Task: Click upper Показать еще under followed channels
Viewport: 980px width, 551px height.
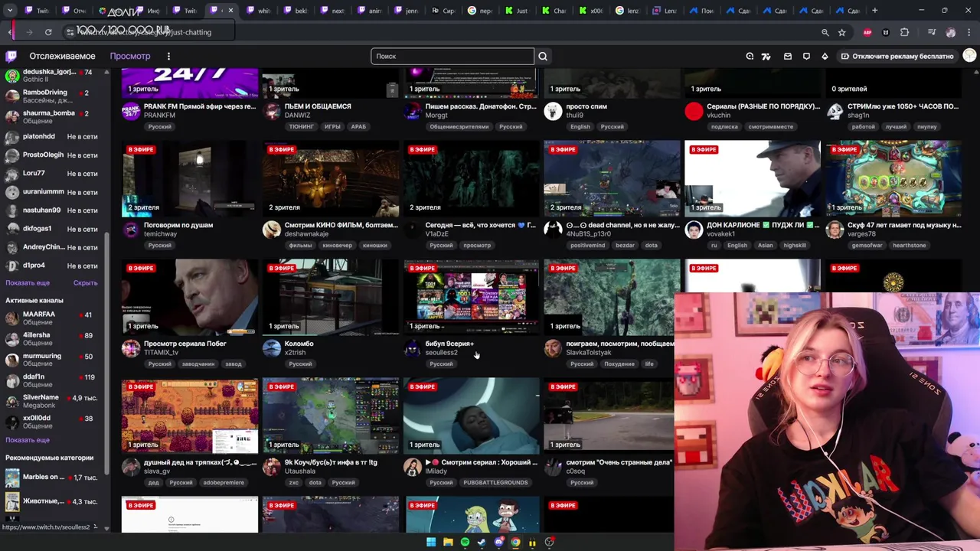Action: (28, 283)
